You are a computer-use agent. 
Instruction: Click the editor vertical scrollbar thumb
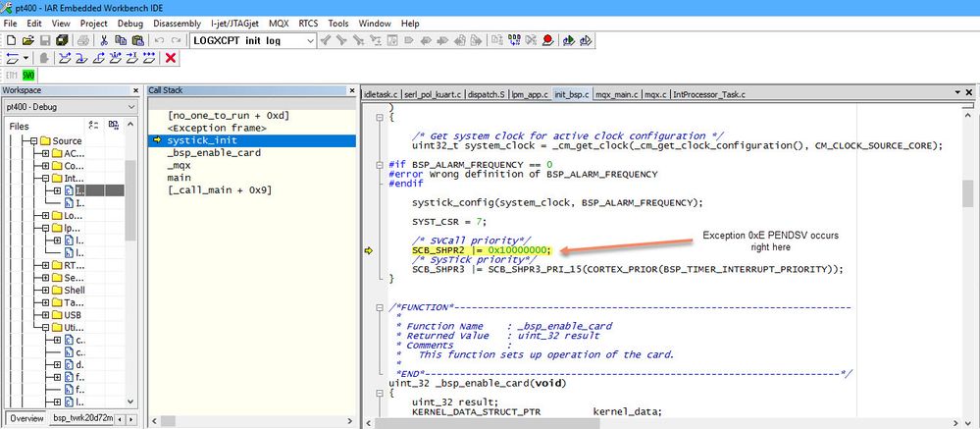pos(967,192)
